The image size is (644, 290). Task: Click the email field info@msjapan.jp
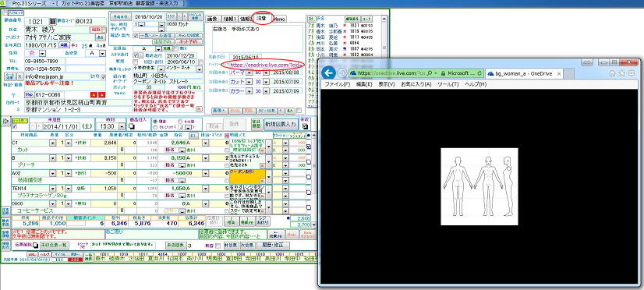pyautogui.click(x=57, y=77)
